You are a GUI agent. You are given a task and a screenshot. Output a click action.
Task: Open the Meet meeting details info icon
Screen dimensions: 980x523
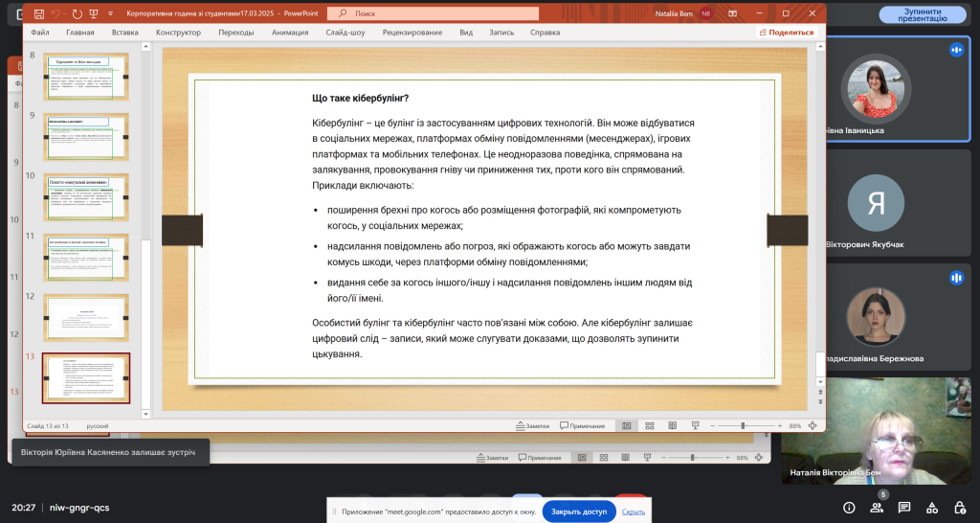point(849,507)
